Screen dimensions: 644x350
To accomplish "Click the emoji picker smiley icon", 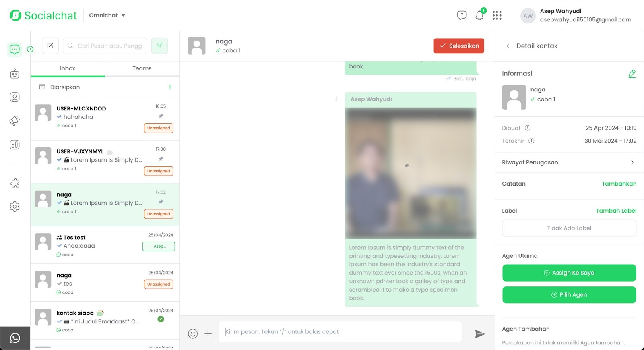I will 193,334.
